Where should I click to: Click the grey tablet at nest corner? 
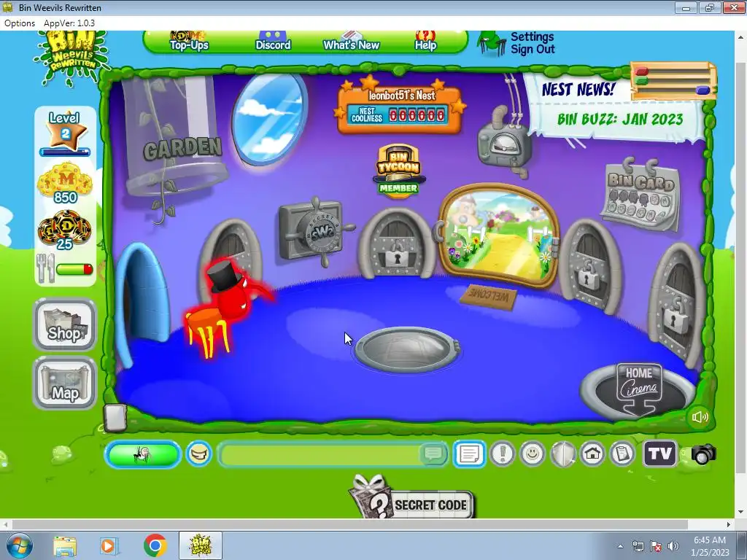pos(115,418)
